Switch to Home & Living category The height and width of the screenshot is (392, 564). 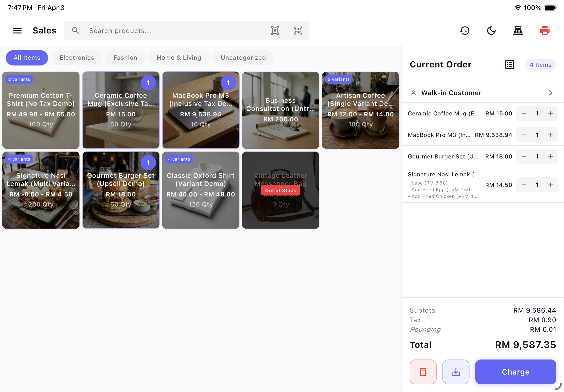179,58
